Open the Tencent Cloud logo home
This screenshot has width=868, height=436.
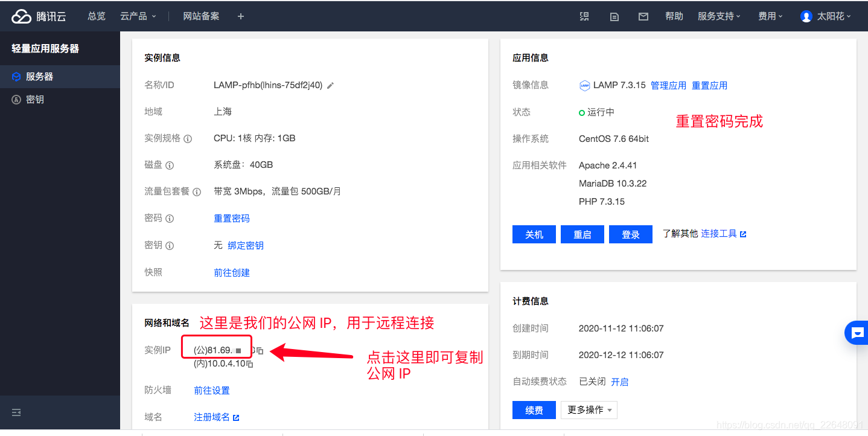[x=39, y=16]
